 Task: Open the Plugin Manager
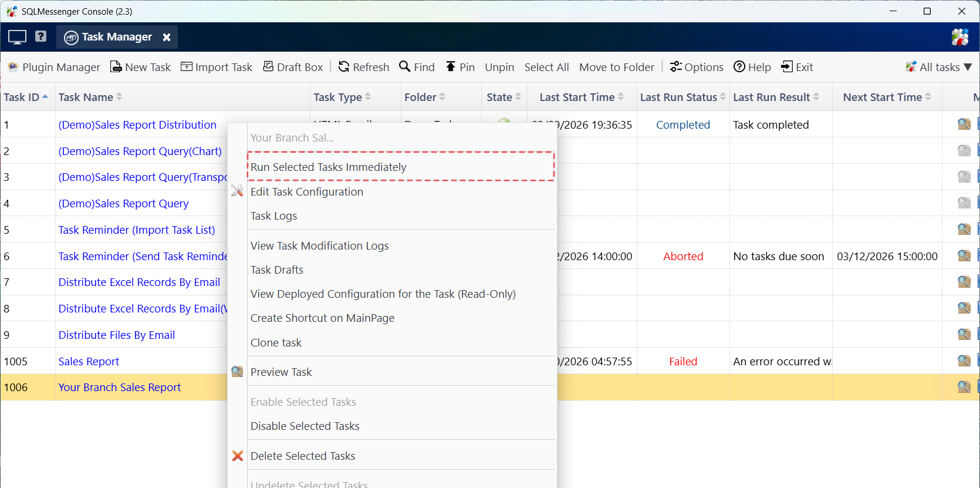tap(54, 67)
